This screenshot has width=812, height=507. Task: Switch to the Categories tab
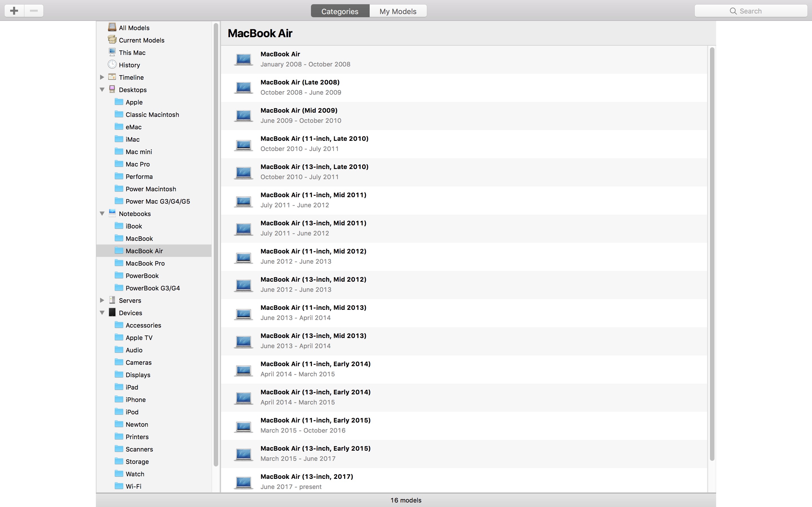(x=339, y=10)
